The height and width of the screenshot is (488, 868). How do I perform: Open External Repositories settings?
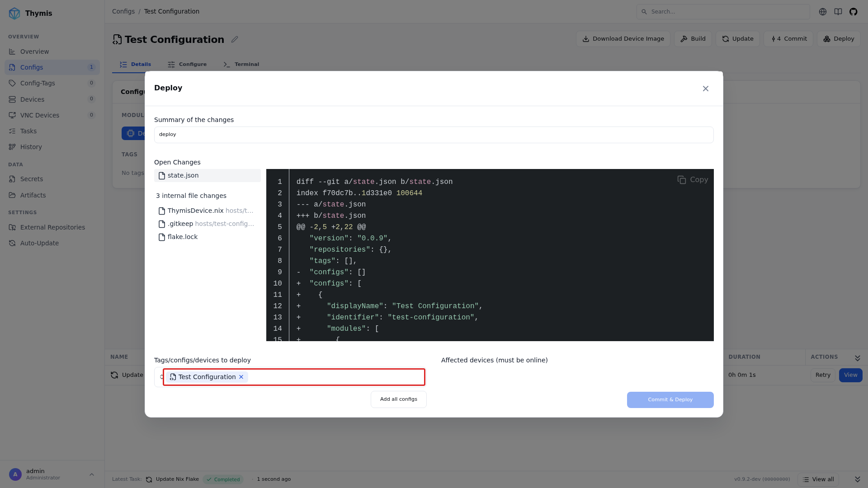52,227
